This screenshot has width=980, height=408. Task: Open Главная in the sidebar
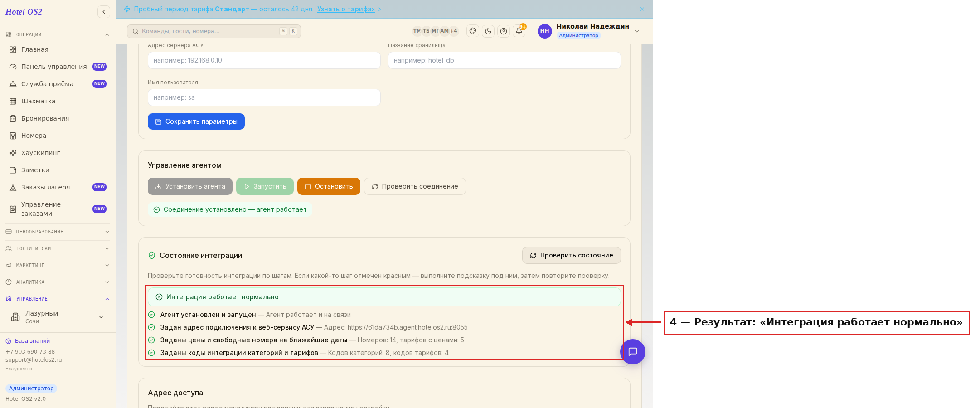click(58, 49)
